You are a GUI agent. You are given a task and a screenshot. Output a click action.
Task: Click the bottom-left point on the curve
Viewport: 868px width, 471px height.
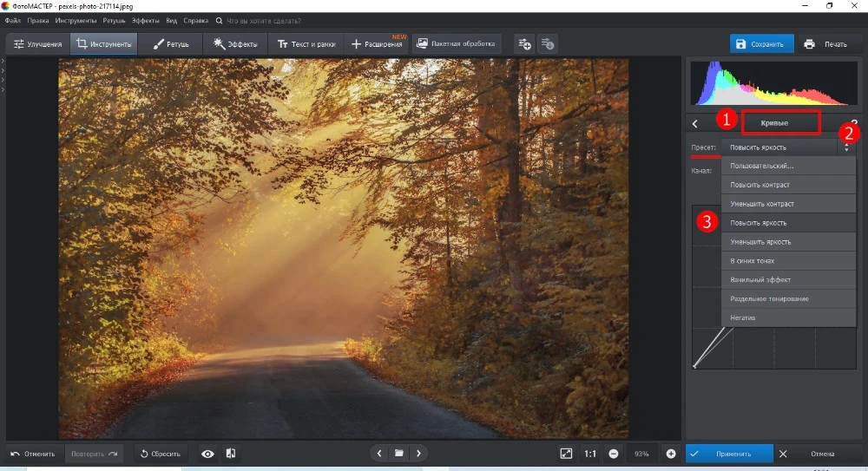pos(694,366)
